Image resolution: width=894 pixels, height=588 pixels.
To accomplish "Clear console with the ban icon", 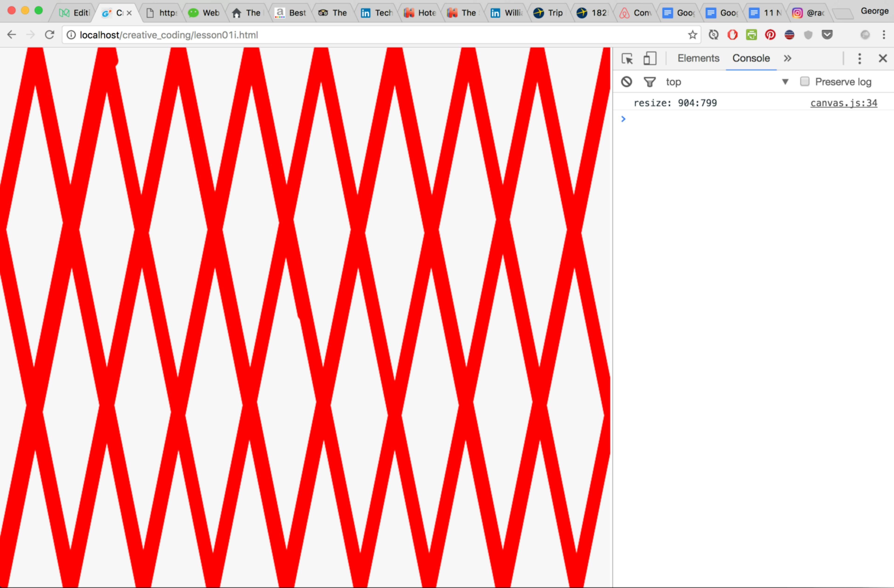I will click(x=626, y=82).
